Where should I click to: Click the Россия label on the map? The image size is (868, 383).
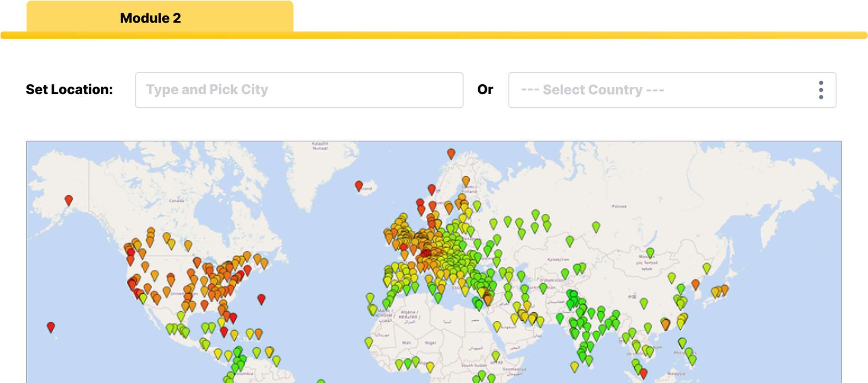pos(619,206)
